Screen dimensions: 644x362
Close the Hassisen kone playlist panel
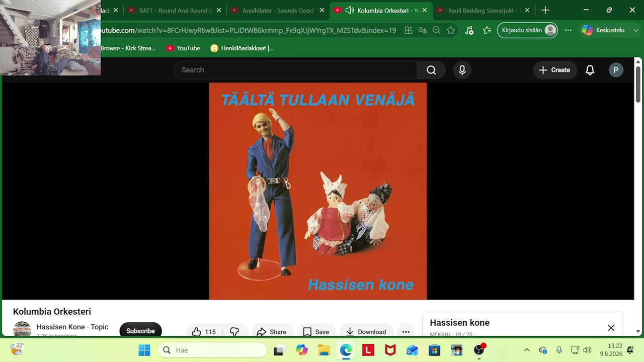[x=611, y=328]
